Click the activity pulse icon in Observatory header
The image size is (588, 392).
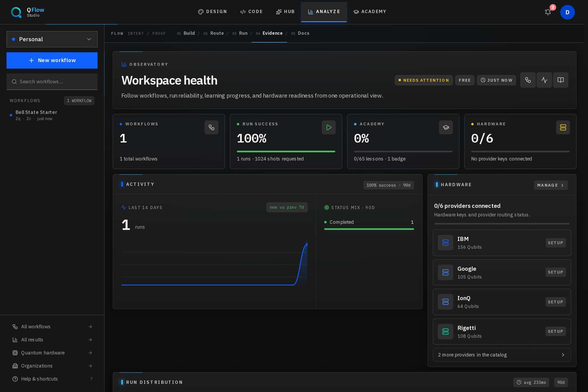point(544,80)
